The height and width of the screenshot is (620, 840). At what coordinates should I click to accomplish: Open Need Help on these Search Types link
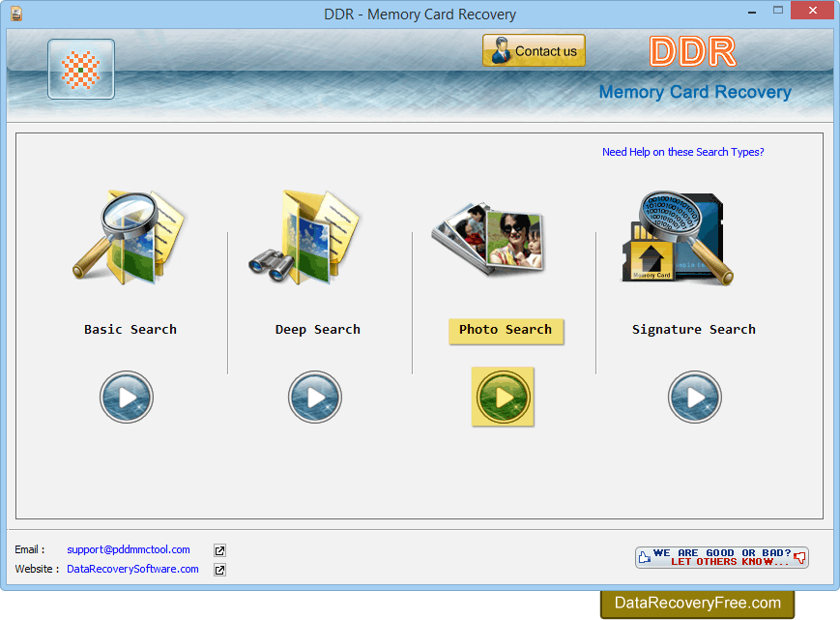point(683,152)
